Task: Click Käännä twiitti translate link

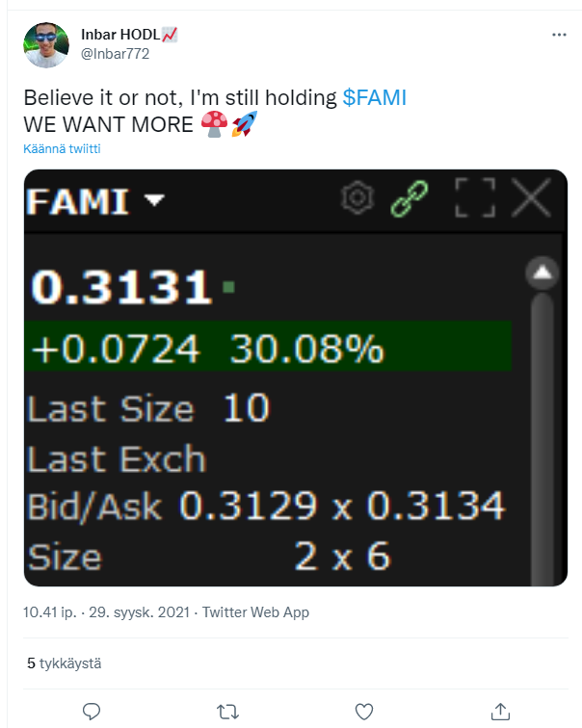Action: coord(62,149)
